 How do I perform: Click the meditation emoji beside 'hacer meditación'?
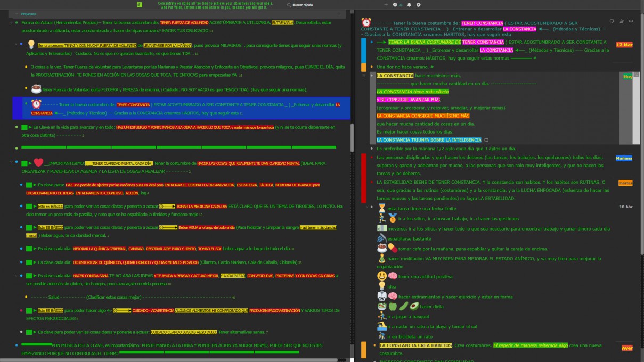pyautogui.click(x=381, y=258)
